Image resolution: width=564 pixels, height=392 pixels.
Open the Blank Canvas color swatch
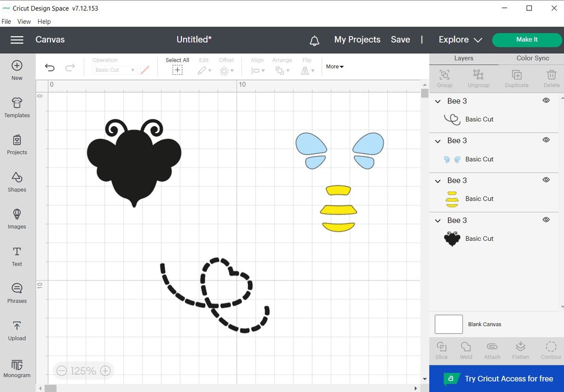point(448,324)
